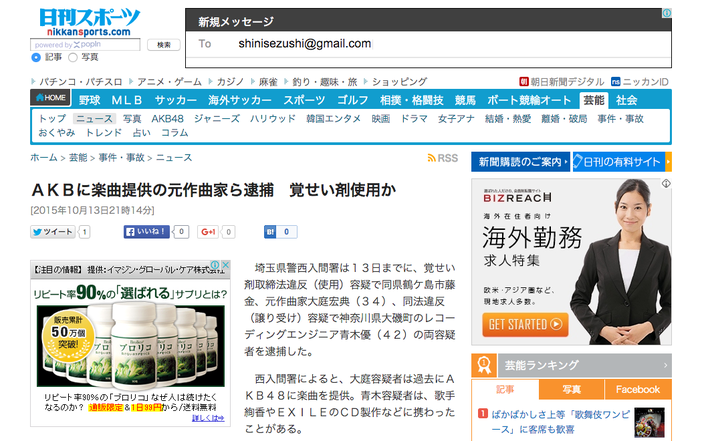Click the 歌舞伎ワンピース ranking thumbnail
Viewport: 702px width, 441px height.
[x=649, y=422]
